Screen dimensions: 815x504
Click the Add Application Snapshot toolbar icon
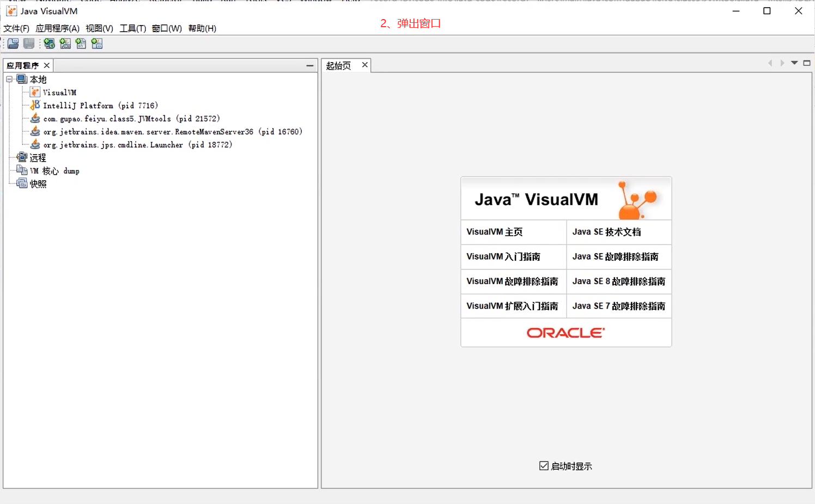(97, 44)
